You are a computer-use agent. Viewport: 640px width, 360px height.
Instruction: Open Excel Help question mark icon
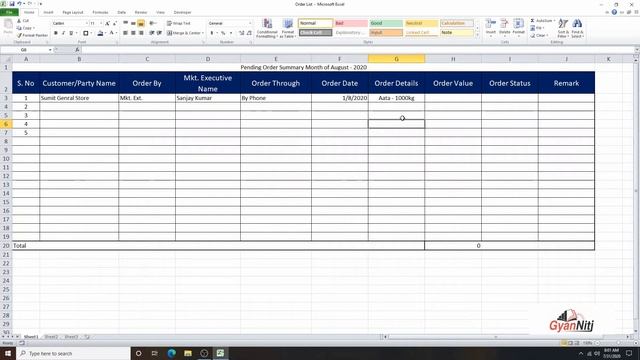point(614,12)
